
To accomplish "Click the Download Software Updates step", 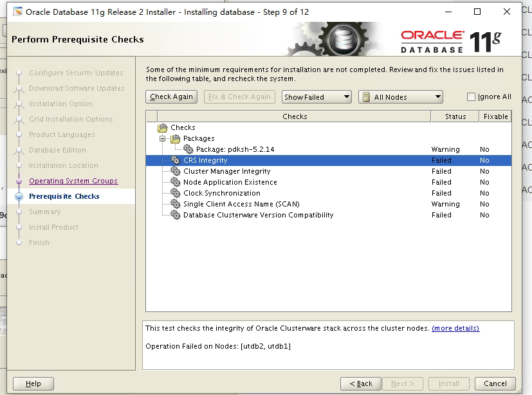I will (x=77, y=88).
